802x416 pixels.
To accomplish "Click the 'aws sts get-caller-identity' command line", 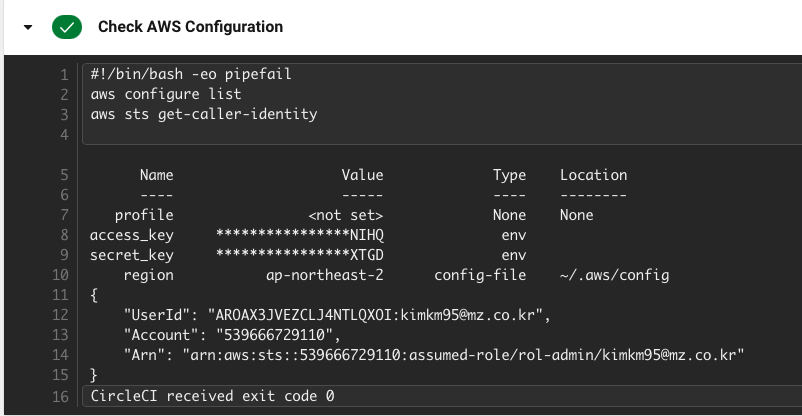I will click(x=203, y=114).
